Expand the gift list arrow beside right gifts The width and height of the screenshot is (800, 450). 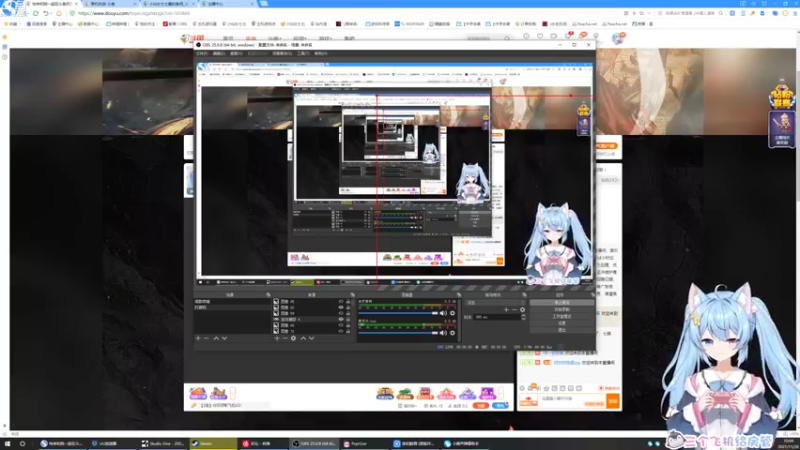click(x=501, y=393)
